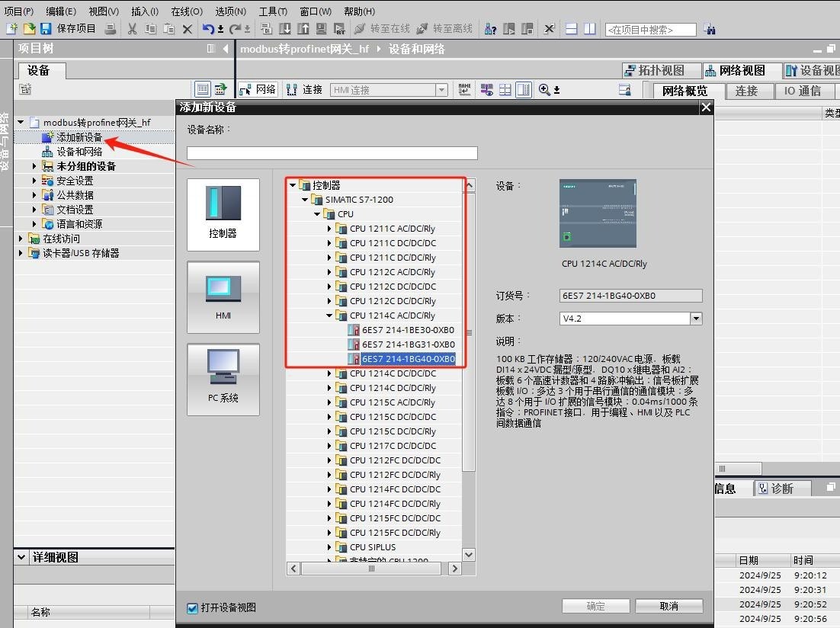Viewport: 840px width, 628px height.
Task: Toggle the 打开设备视图 checkbox
Action: [192, 607]
